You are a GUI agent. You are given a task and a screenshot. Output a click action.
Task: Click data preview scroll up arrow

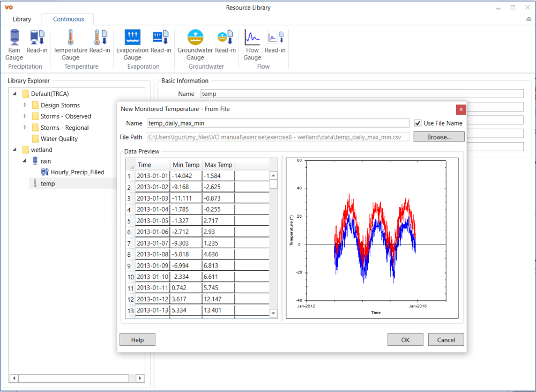coord(273,176)
